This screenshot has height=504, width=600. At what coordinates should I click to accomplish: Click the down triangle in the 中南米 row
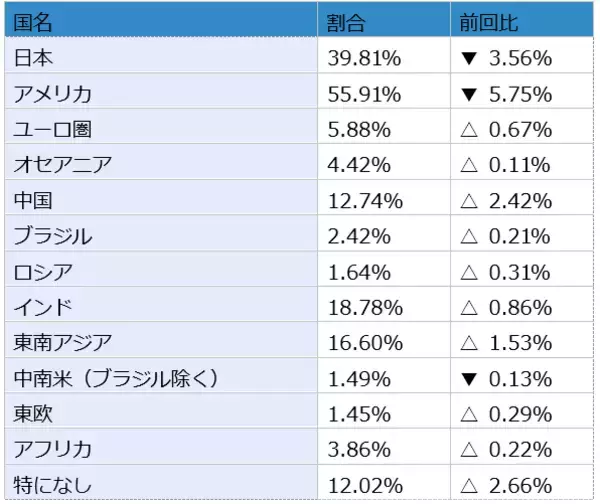point(468,379)
